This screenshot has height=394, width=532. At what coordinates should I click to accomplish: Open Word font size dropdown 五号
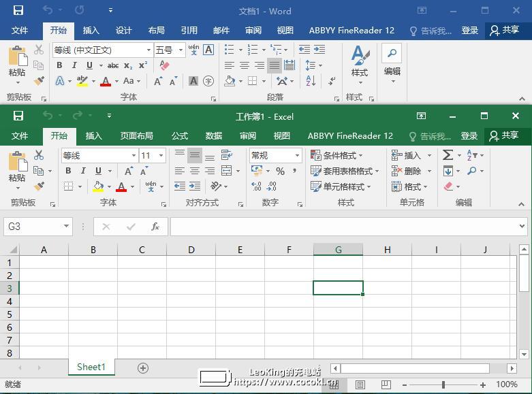[181, 50]
